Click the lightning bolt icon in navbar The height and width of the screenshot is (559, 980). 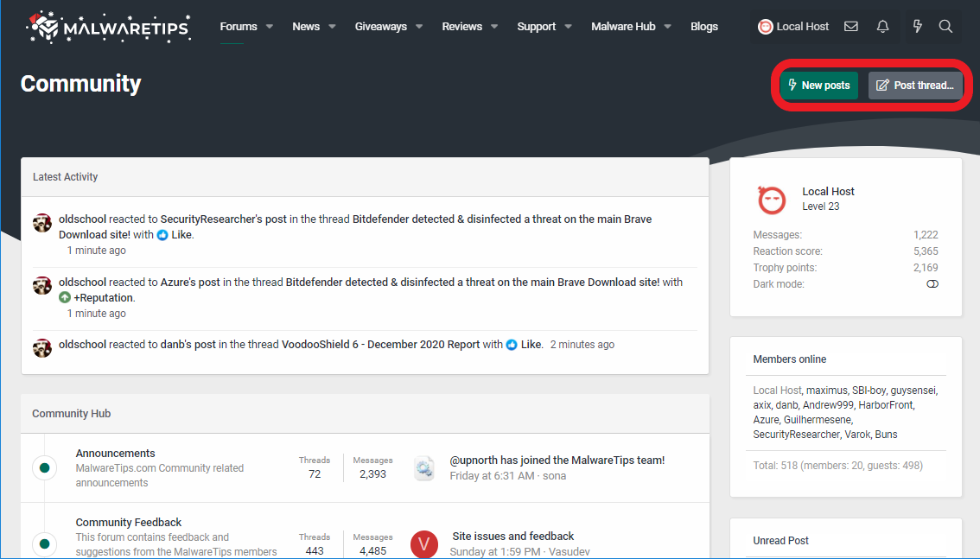[x=917, y=26]
